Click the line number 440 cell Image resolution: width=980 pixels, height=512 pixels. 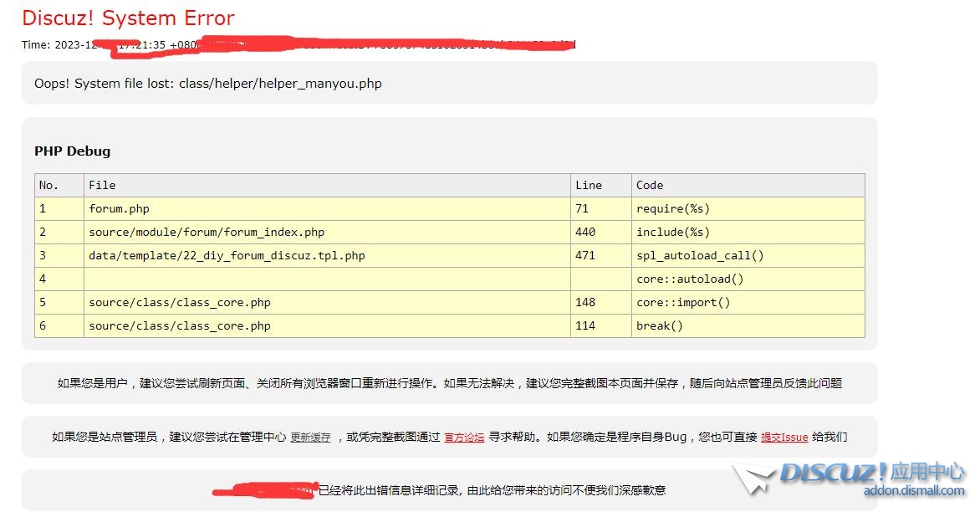point(585,233)
